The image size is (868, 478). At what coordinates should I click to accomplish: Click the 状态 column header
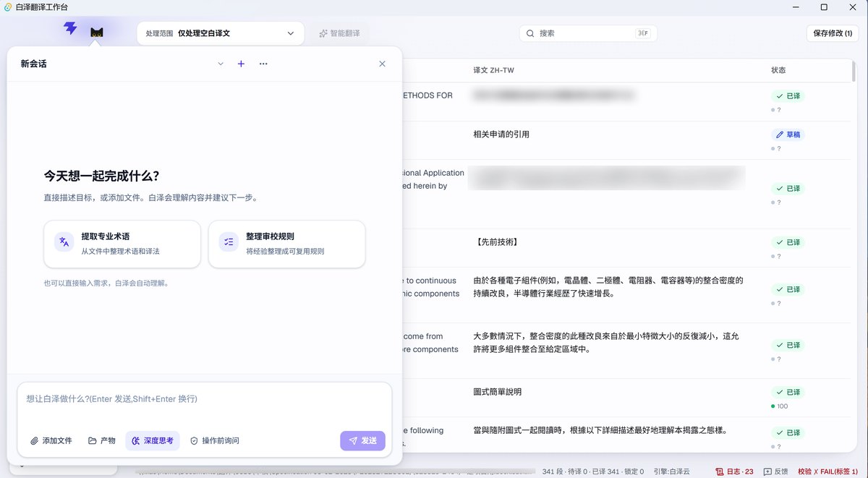[x=778, y=70]
